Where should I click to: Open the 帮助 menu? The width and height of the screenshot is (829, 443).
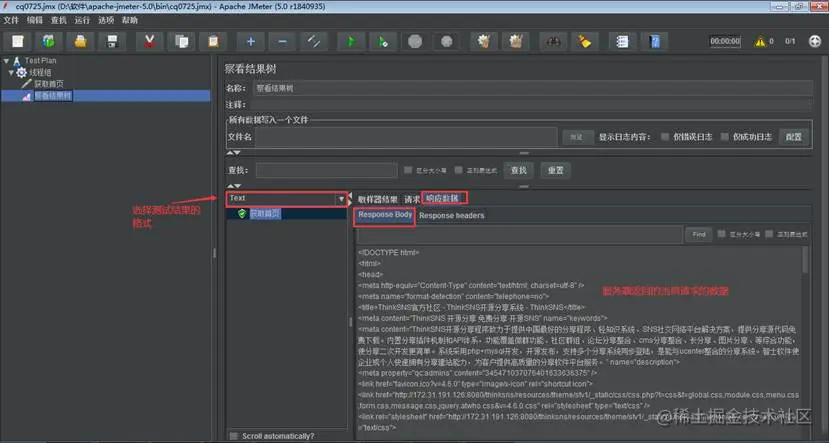pos(130,20)
